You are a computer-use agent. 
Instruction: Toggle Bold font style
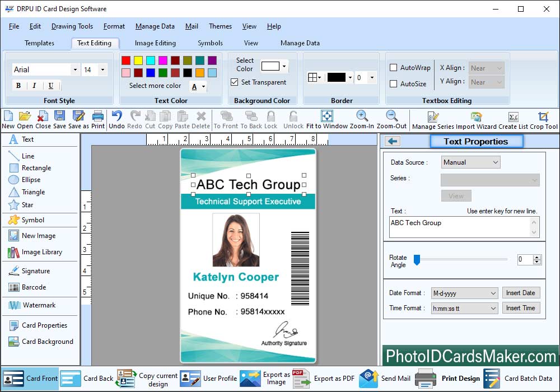click(x=18, y=85)
